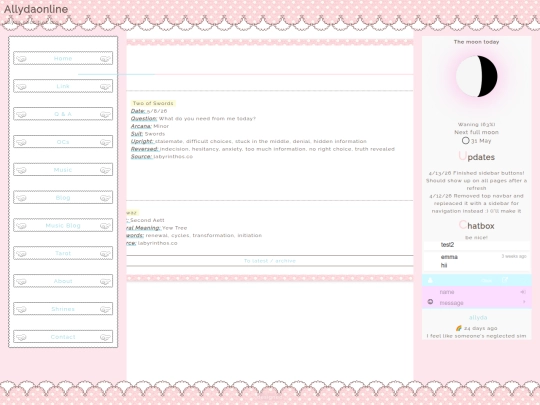
Task: Select the Reversed meanings line
Action: pyautogui.click(x=263, y=149)
